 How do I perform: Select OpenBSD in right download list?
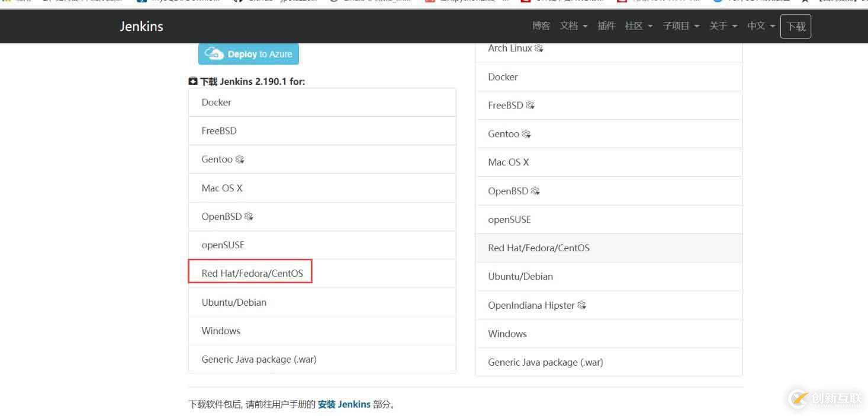[609, 191]
